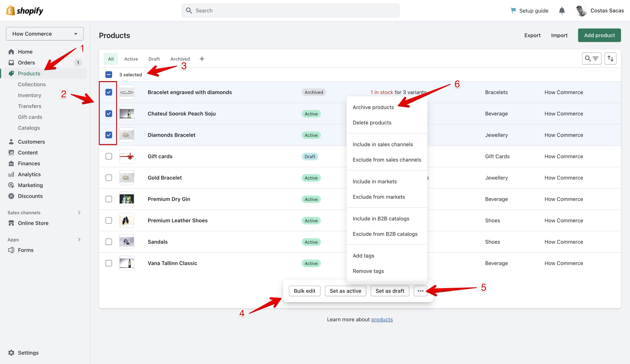The width and height of the screenshot is (630, 364).
Task: Click the magnifier icon in search bar
Action: [189, 10]
